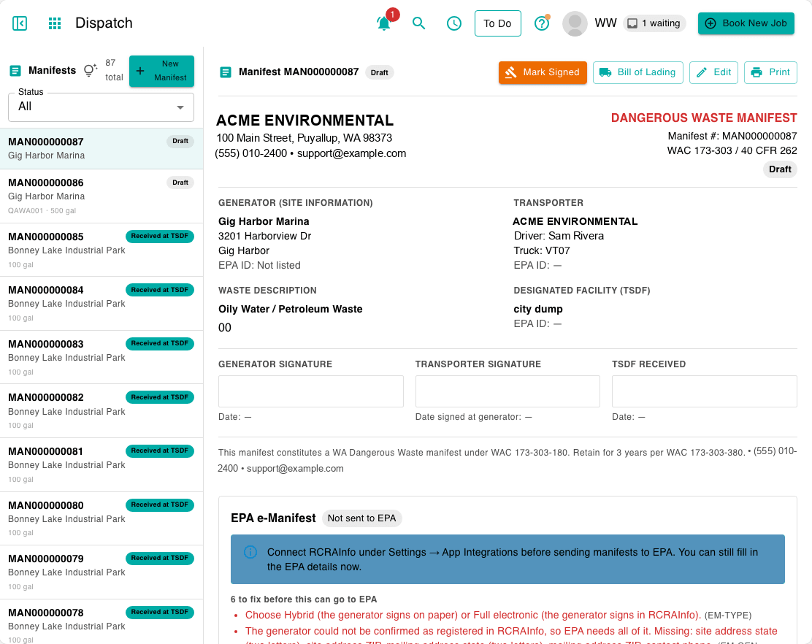Screen dimensions: 812x644
Task: Open Bill of Lading
Action: click(x=637, y=72)
